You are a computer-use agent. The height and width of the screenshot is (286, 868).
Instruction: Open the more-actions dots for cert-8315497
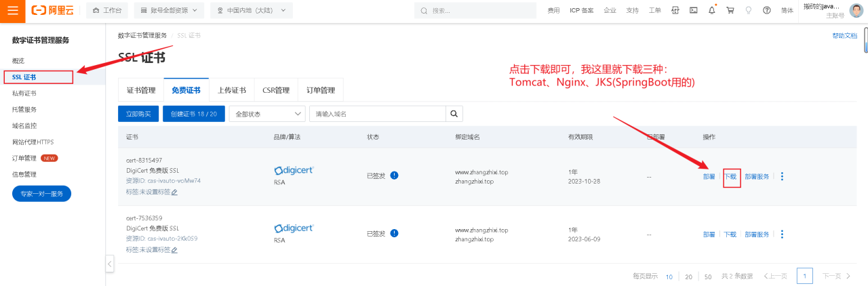click(x=782, y=176)
